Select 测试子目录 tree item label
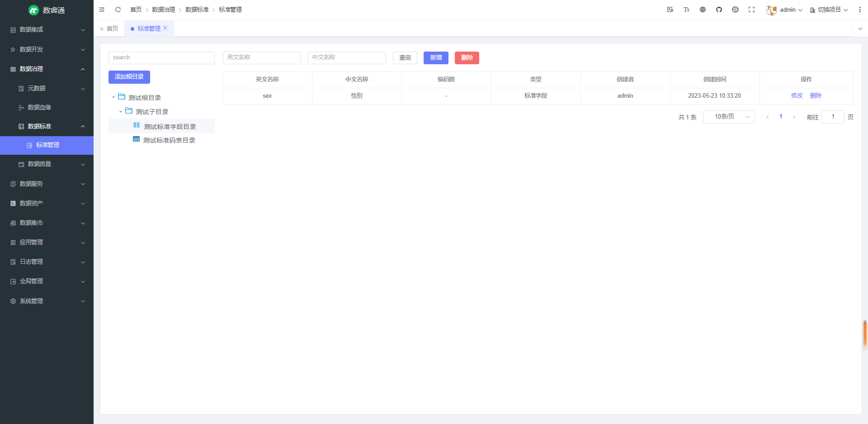The image size is (868, 424). (152, 112)
